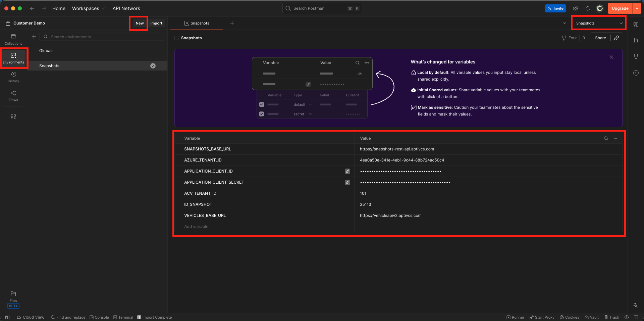Click the Share button

pos(600,38)
